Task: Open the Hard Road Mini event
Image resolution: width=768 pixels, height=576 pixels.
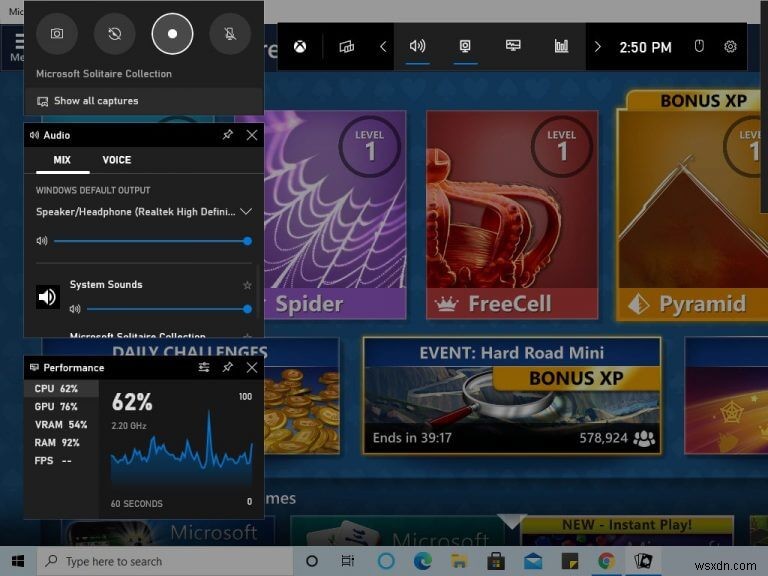Action: pyautogui.click(x=512, y=395)
